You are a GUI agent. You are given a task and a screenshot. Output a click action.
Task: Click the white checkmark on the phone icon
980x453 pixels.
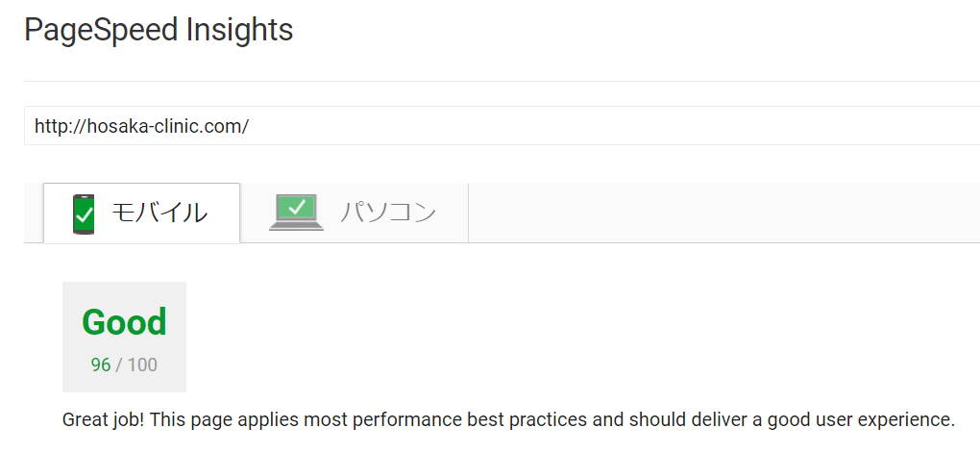pyautogui.click(x=84, y=215)
